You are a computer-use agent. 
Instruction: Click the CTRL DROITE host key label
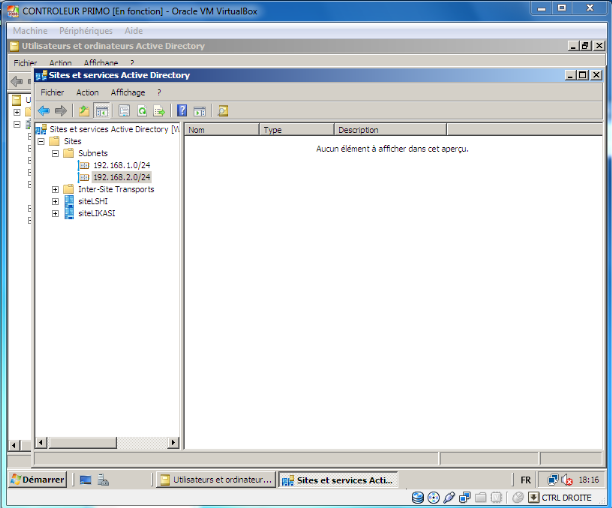pos(566,497)
